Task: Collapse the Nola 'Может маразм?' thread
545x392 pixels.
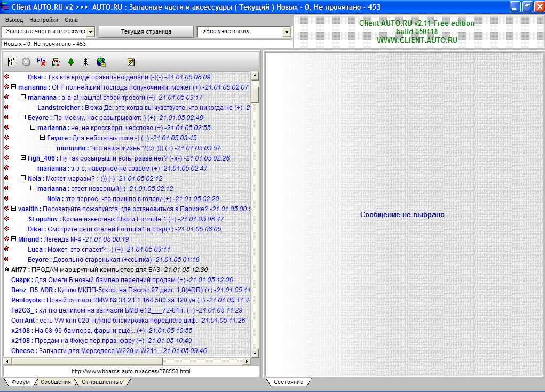Action: click(x=23, y=178)
